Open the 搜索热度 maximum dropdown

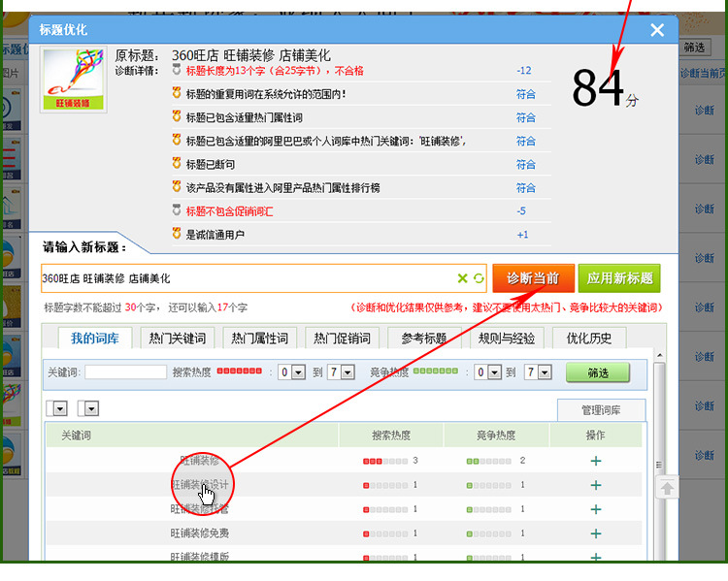coord(342,372)
